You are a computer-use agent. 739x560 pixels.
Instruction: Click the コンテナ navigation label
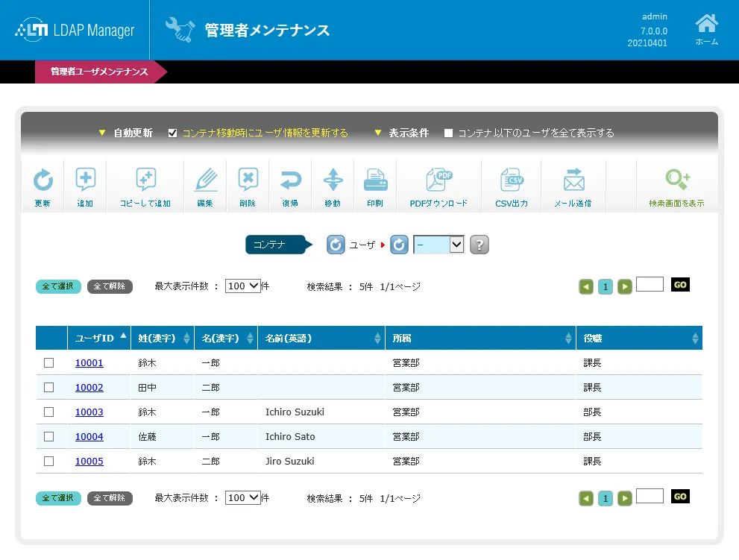279,245
